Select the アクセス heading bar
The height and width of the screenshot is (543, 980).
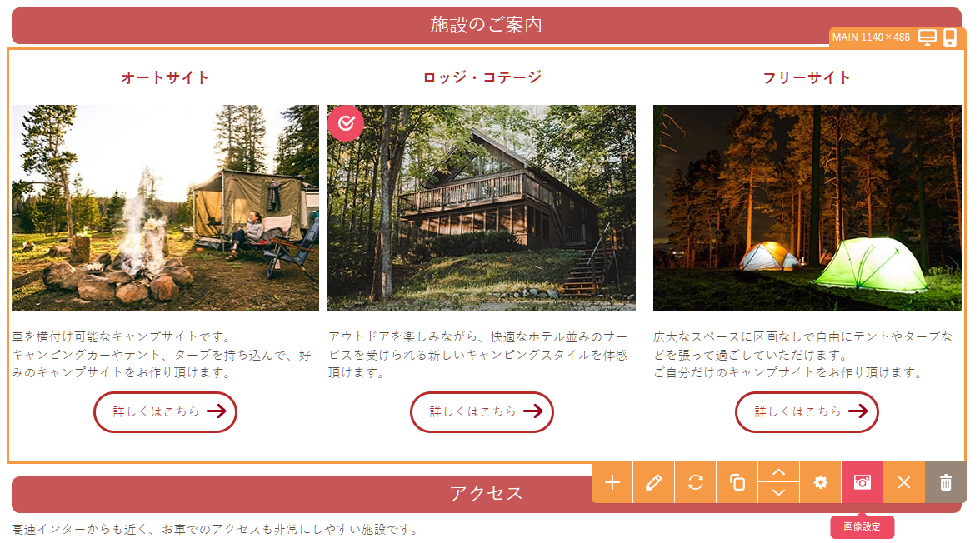pyautogui.click(x=300, y=493)
